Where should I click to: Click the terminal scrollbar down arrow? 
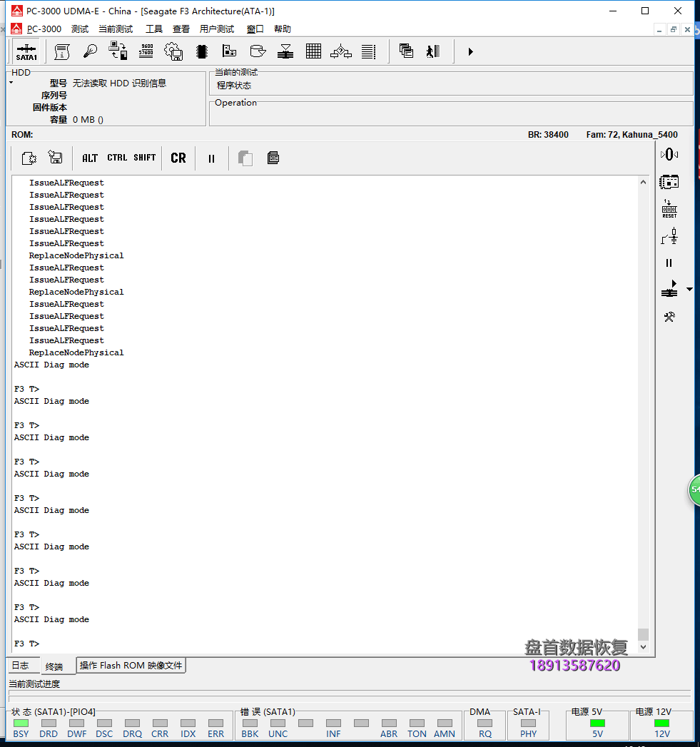(644, 647)
